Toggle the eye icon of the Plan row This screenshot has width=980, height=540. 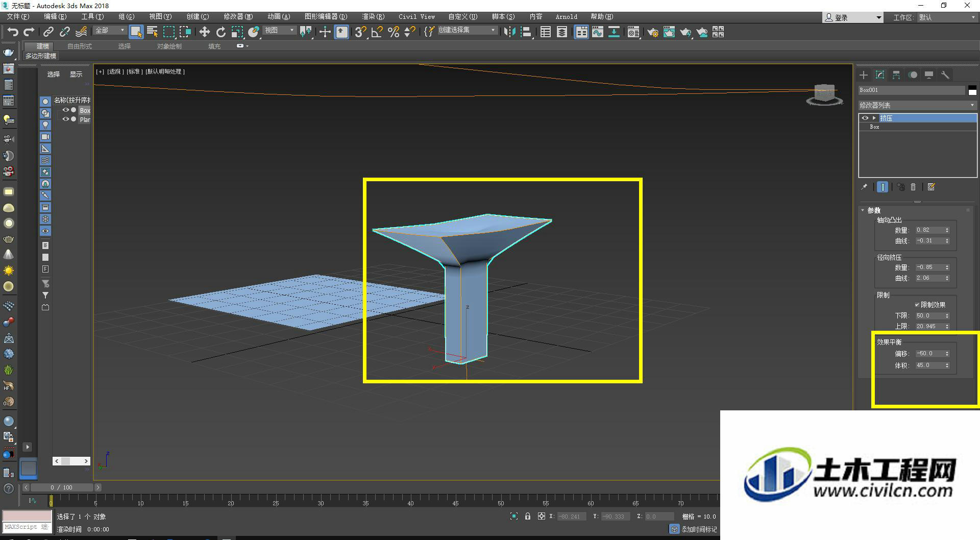(x=65, y=119)
